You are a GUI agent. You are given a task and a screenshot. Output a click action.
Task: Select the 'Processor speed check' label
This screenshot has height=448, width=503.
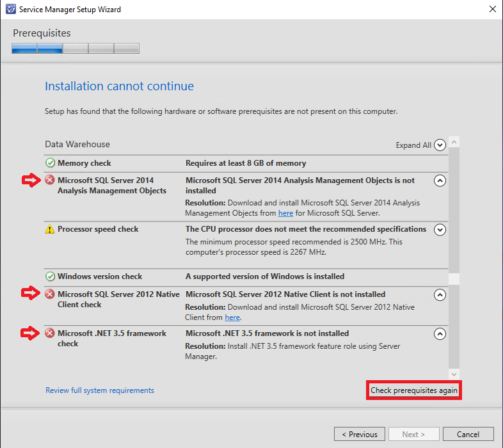point(98,229)
